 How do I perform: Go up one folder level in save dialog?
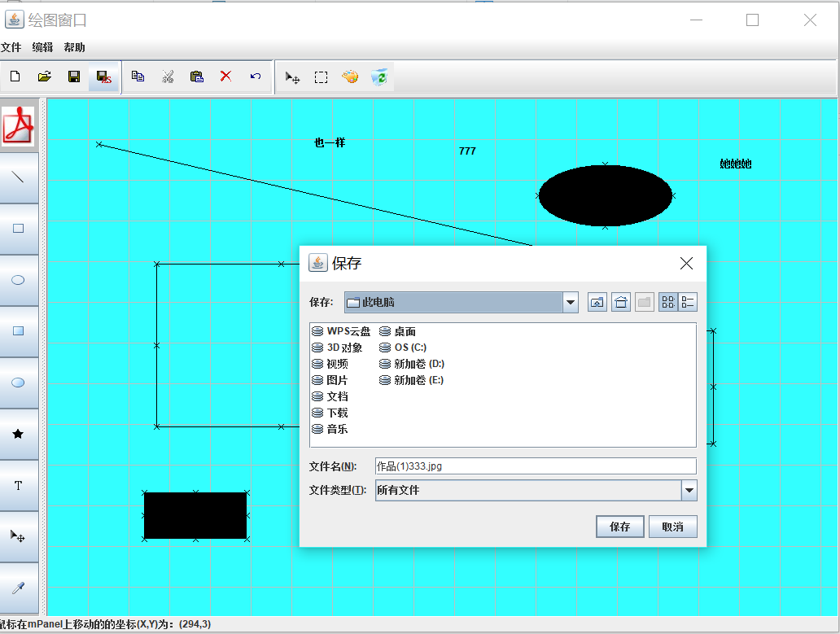coord(597,302)
